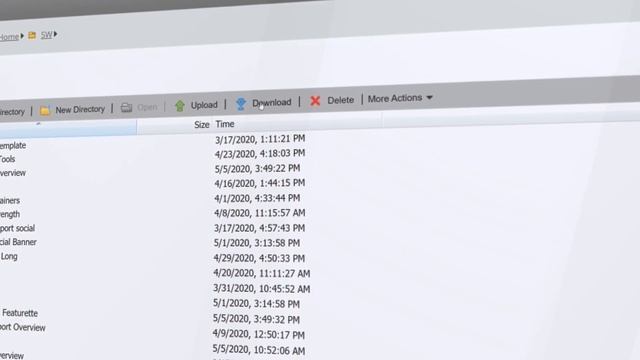Viewport: 640px width, 360px height.
Task: Click the SW folder icon in breadcrumb
Action: (x=32, y=36)
